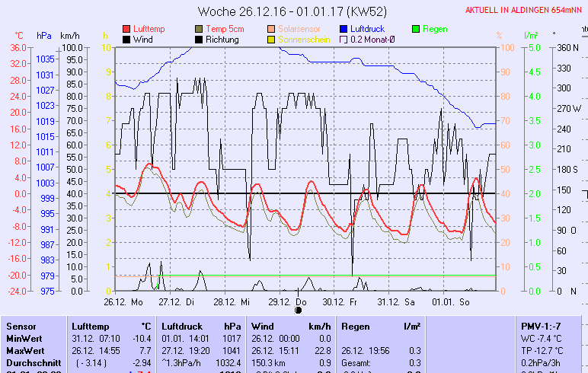Toggle the 0.2 Monat-Ø legend box
Screen dimensions: 588x373
(x=344, y=39)
